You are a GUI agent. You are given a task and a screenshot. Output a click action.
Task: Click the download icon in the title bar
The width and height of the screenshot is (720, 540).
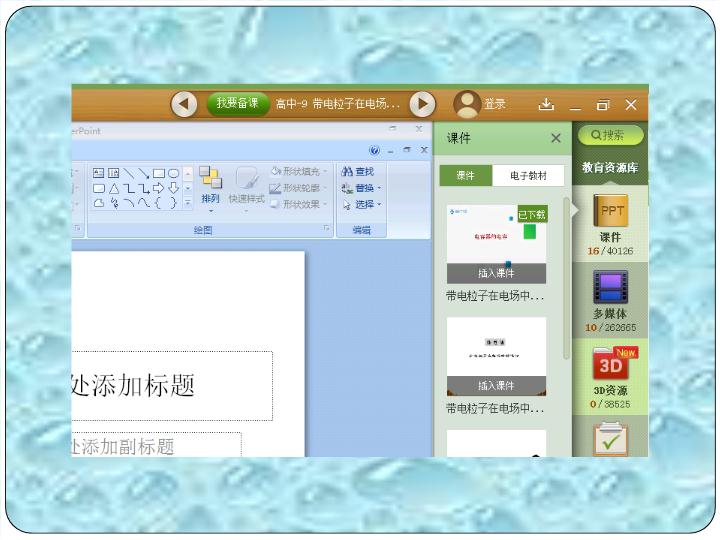546,104
